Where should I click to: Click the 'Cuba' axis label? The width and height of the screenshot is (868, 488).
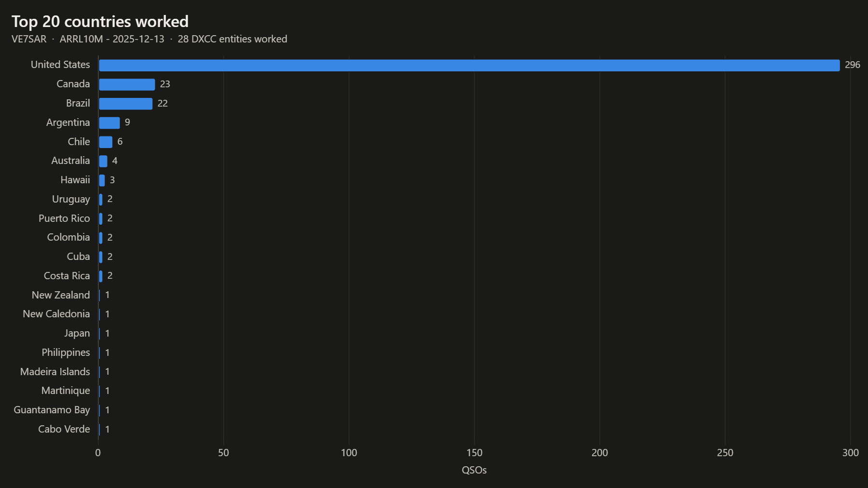click(78, 257)
